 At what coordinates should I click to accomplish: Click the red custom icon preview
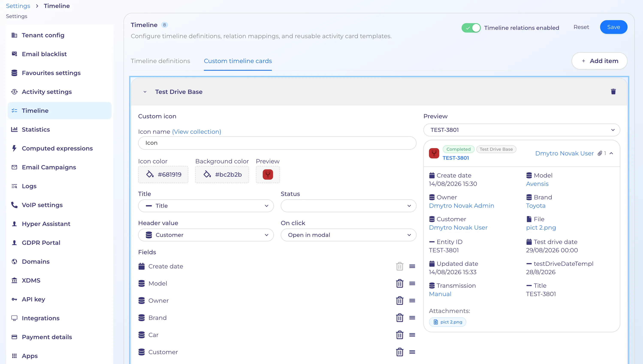pos(268,174)
